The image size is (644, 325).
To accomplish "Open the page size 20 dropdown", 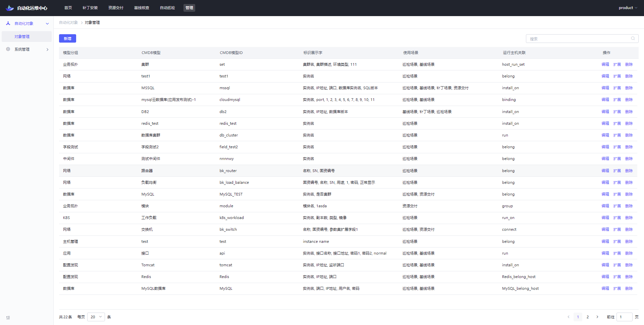I will (x=96, y=317).
